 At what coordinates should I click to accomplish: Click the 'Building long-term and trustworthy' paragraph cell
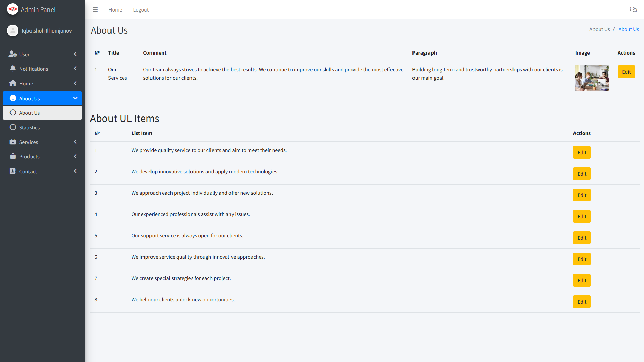(x=489, y=78)
